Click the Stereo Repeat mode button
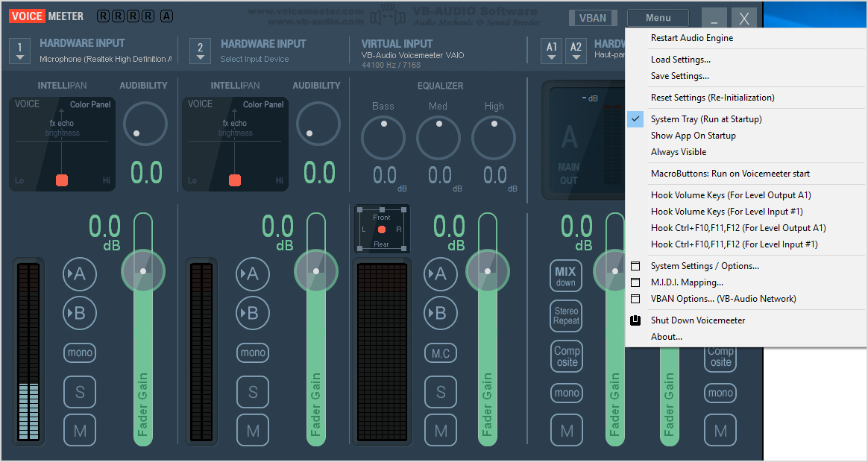The height and width of the screenshot is (462, 868). tap(566, 315)
